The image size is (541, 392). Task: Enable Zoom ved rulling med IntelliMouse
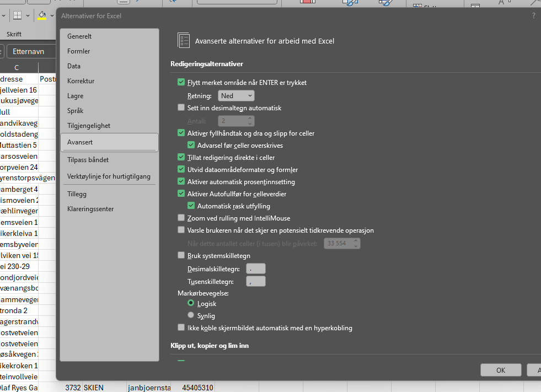[x=181, y=218]
